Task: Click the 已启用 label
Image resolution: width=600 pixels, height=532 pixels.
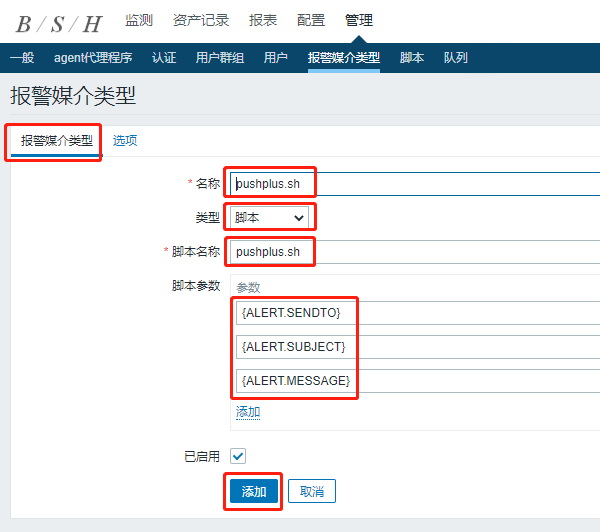Action: point(202,457)
